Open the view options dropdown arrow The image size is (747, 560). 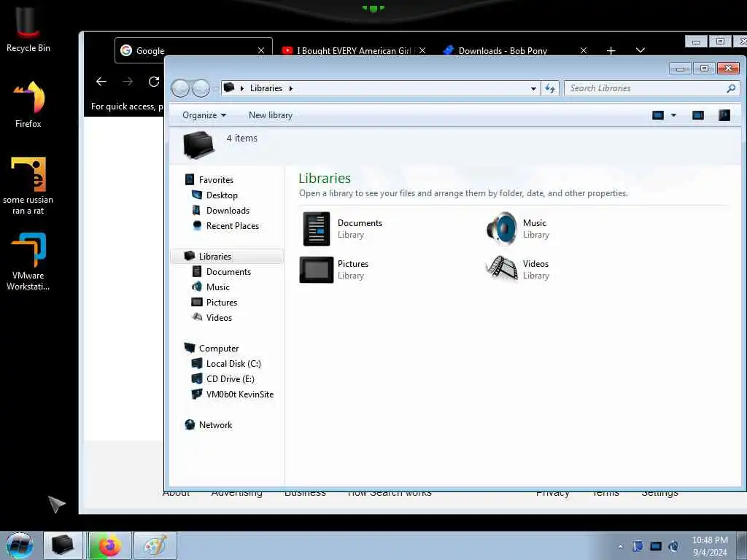[x=673, y=115]
